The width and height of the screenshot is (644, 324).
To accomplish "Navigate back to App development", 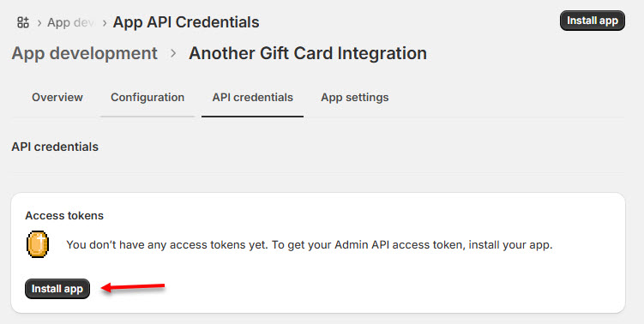I will 85,53.
